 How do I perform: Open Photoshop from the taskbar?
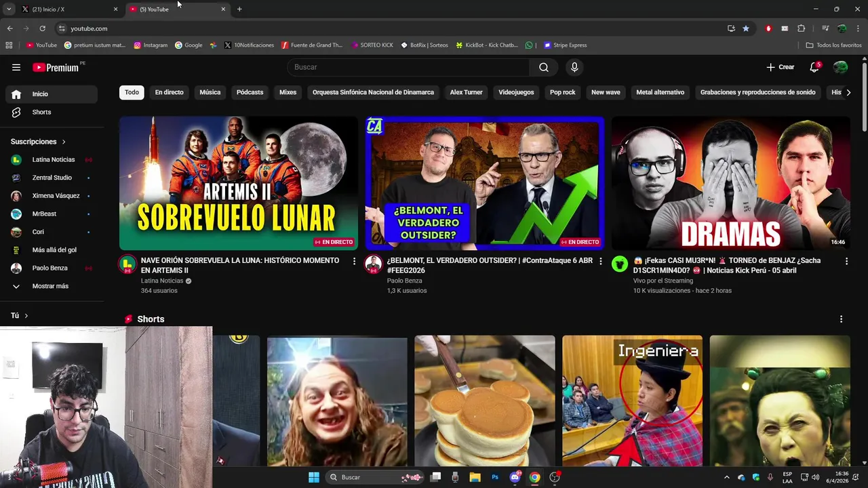[x=495, y=477]
